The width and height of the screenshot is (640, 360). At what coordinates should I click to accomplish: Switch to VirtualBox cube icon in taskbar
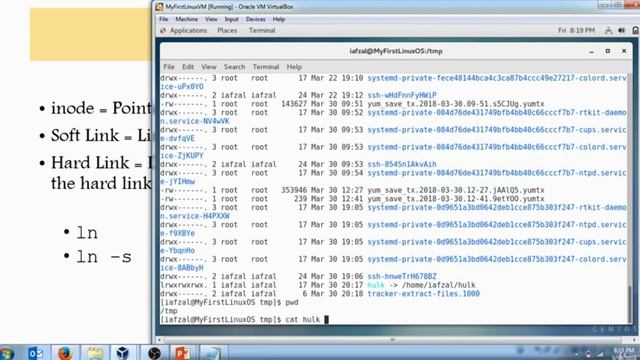coord(122,353)
